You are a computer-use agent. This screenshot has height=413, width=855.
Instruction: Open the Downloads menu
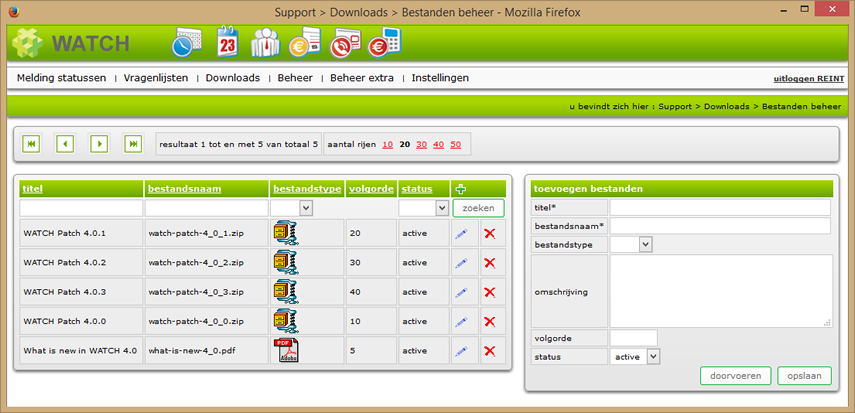coord(232,78)
